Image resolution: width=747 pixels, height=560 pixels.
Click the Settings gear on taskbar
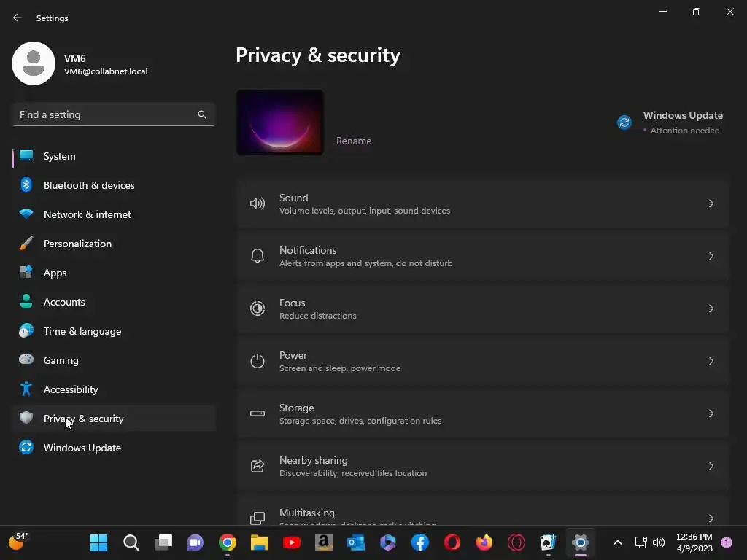tap(580, 542)
